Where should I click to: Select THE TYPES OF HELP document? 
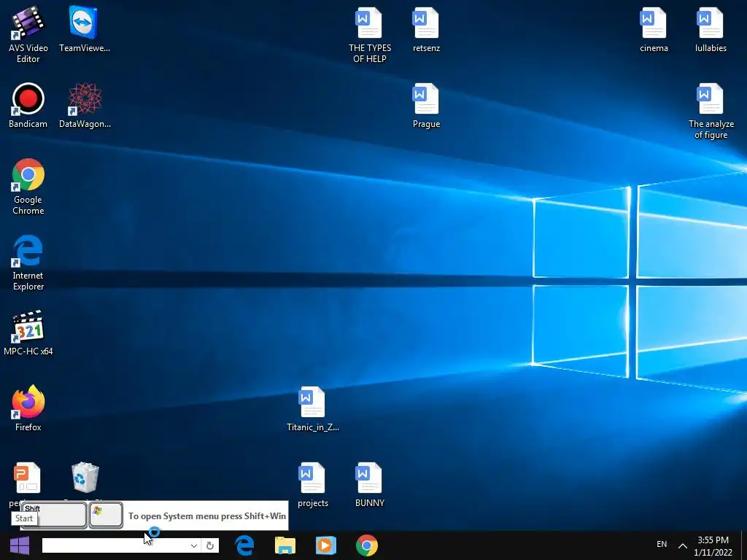(370, 34)
